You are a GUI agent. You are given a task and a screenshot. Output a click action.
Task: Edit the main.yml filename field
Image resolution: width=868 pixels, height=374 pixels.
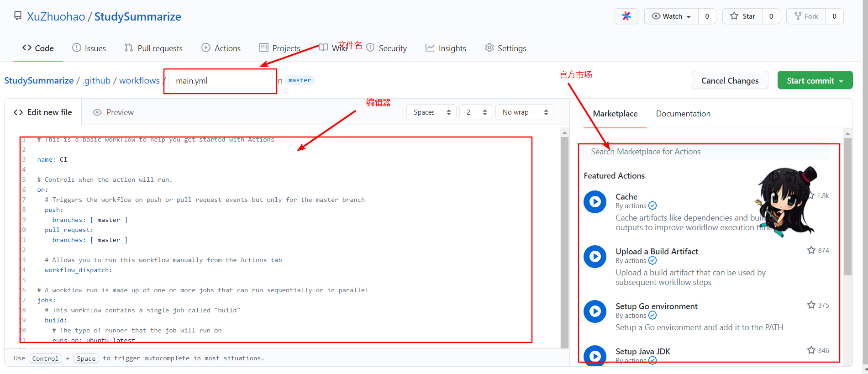pyautogui.click(x=221, y=81)
